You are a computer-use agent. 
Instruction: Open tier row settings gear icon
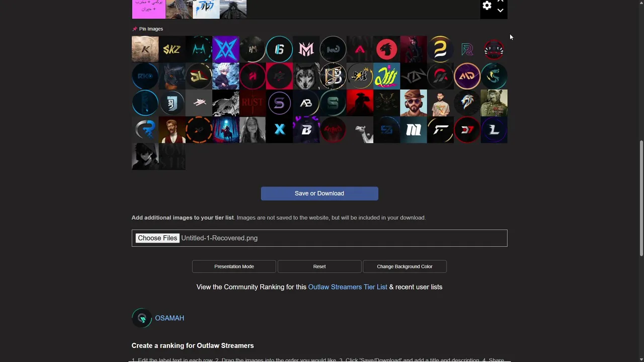click(x=487, y=6)
